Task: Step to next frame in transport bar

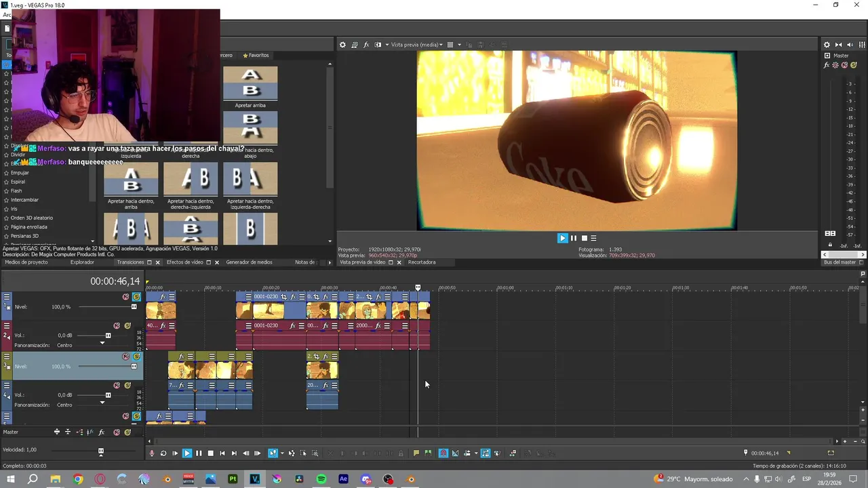Action: tap(257, 453)
